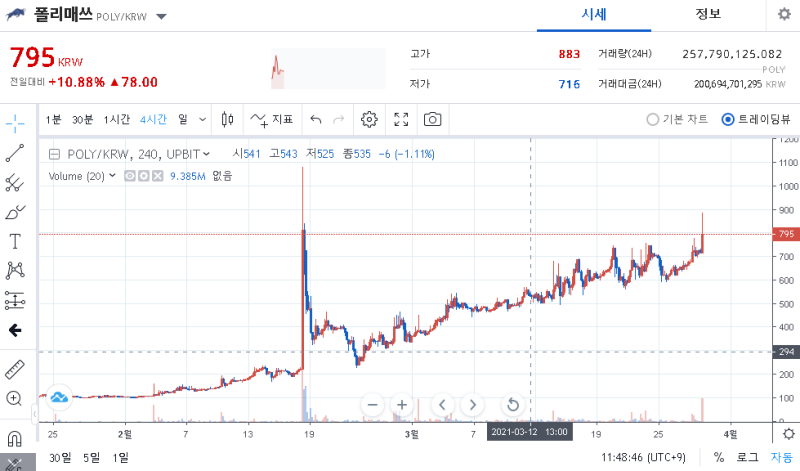Viewport: 800px width, 471px height.
Task: Click the +10.88% change value
Action: 77,82
